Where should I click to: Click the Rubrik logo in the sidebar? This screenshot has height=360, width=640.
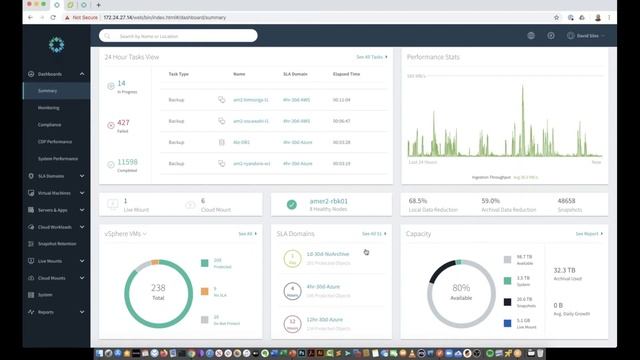(x=56, y=44)
